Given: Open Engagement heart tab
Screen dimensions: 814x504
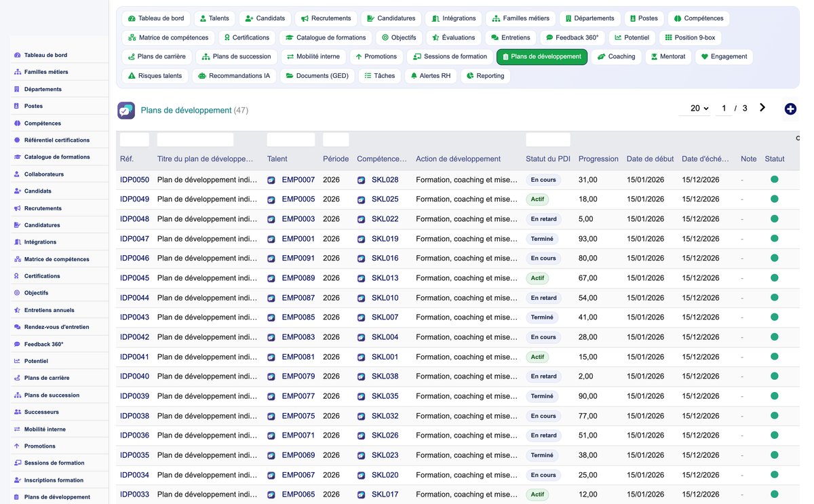Looking at the screenshot, I should point(724,57).
